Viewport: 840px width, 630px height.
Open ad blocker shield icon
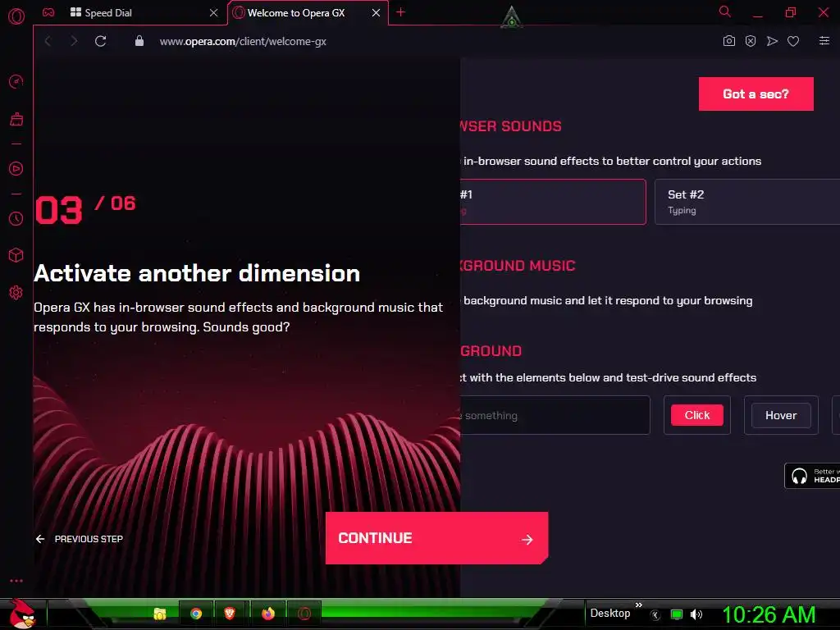click(x=751, y=41)
